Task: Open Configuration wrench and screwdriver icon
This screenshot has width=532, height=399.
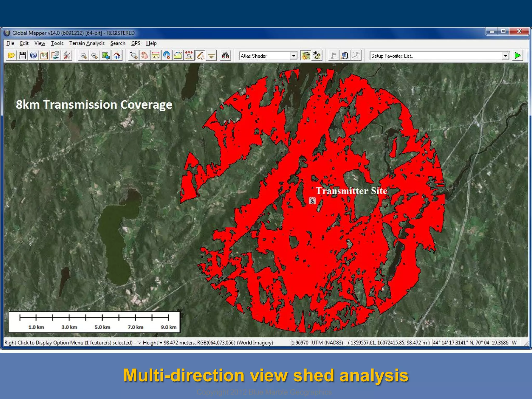Action: tap(67, 56)
